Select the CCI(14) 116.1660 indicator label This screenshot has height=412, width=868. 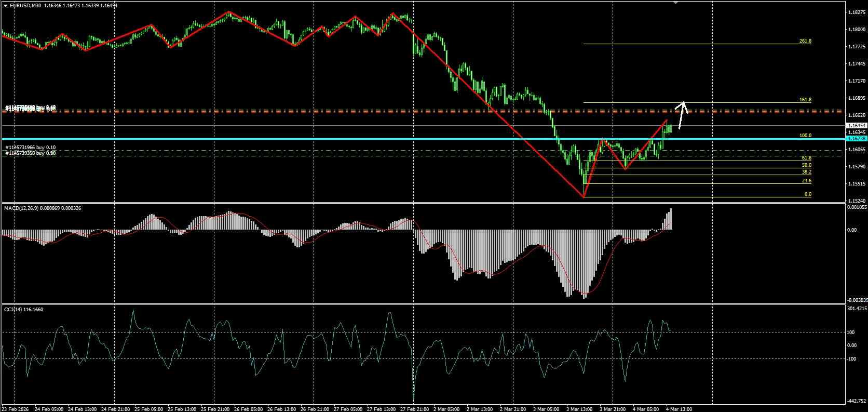(23, 309)
